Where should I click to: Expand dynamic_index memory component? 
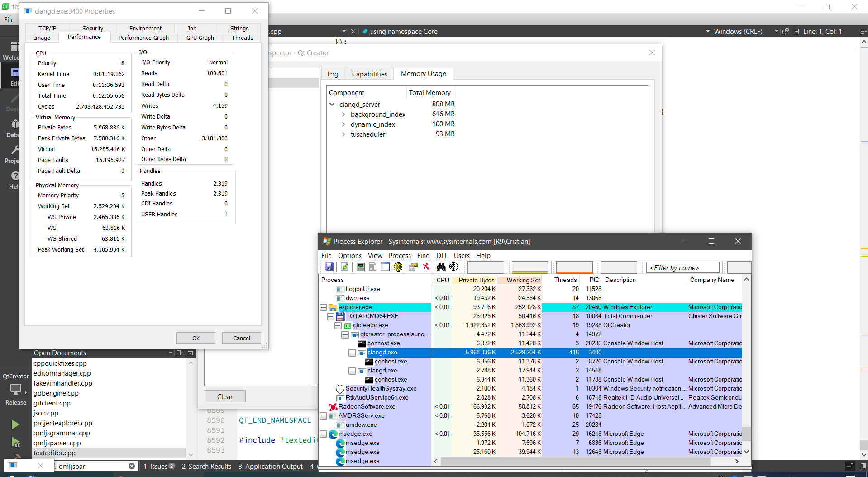pos(343,124)
